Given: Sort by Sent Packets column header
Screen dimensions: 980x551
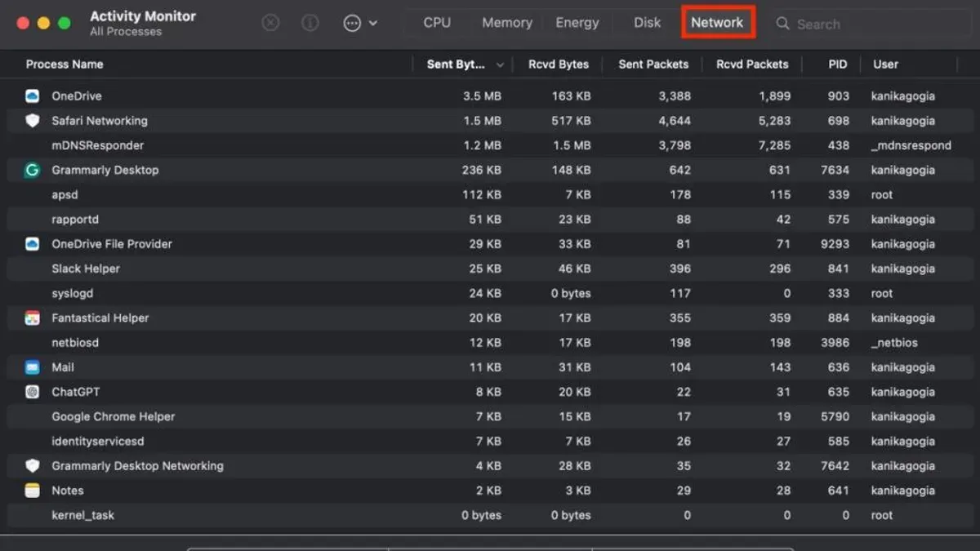Looking at the screenshot, I should [653, 64].
